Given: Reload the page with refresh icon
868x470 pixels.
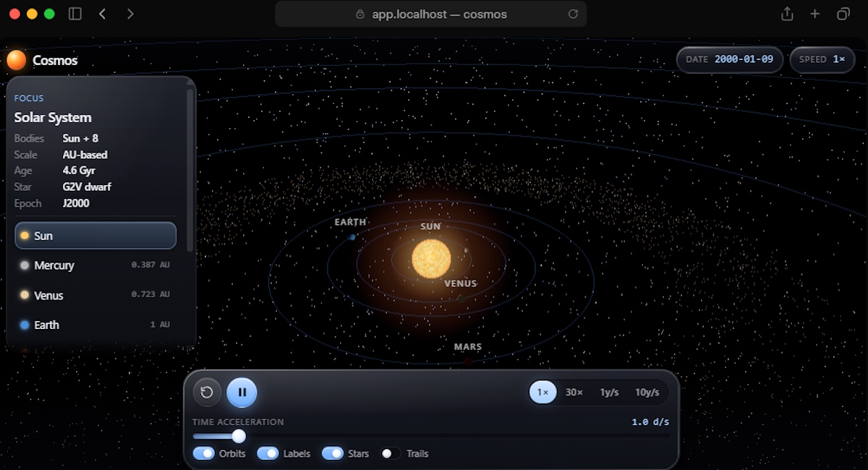Looking at the screenshot, I should 573,14.
